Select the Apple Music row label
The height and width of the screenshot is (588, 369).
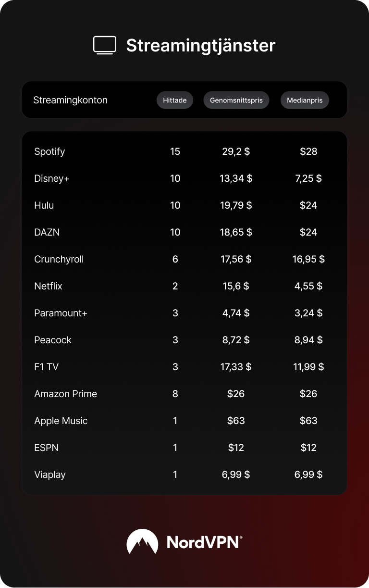tap(61, 421)
